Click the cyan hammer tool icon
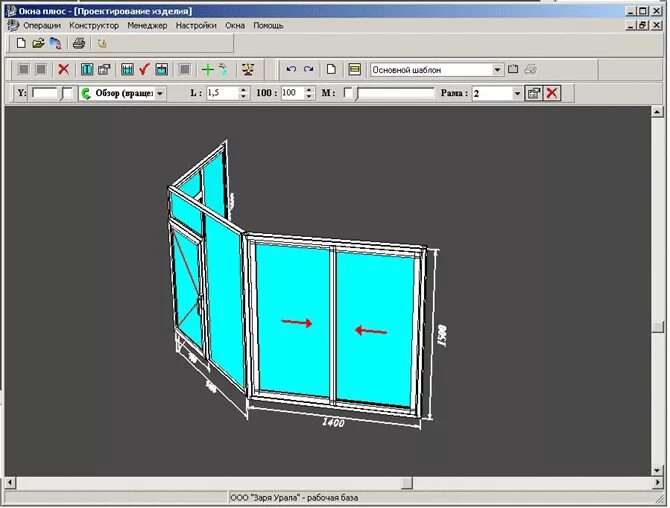Image resolution: width=670 pixels, height=508 pixels. pos(224,69)
